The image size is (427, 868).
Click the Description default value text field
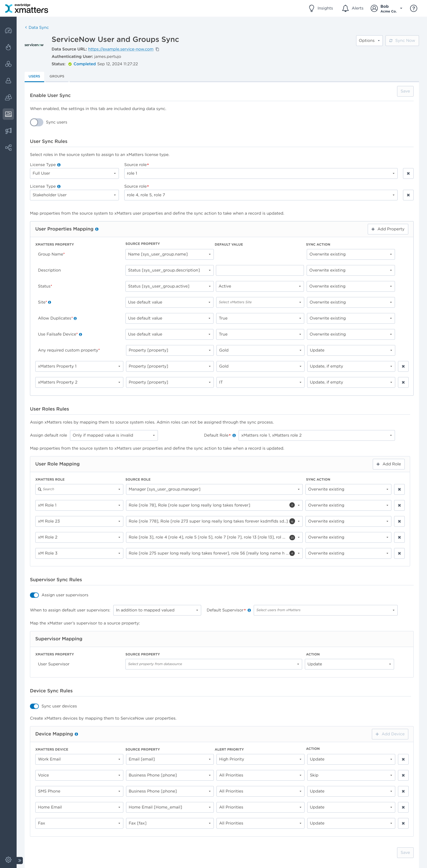click(x=260, y=270)
